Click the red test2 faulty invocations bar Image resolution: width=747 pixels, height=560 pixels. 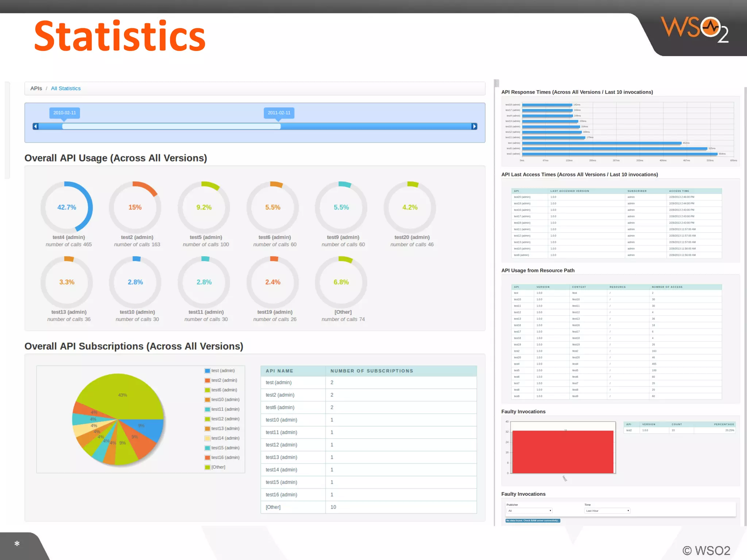point(563,452)
